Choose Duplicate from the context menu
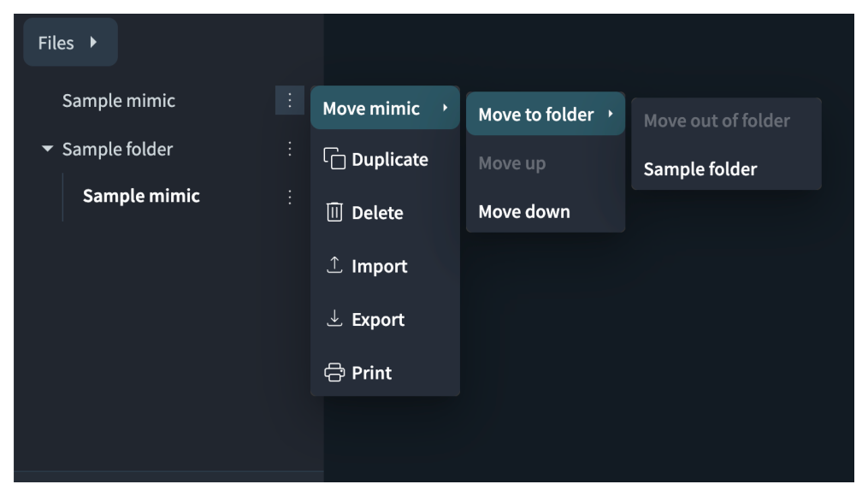Screen dimensions: 868x496 click(386, 159)
